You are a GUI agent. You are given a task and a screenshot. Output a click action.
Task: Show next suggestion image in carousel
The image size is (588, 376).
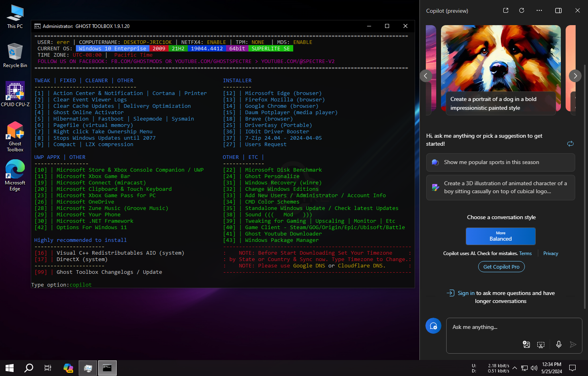click(x=575, y=76)
